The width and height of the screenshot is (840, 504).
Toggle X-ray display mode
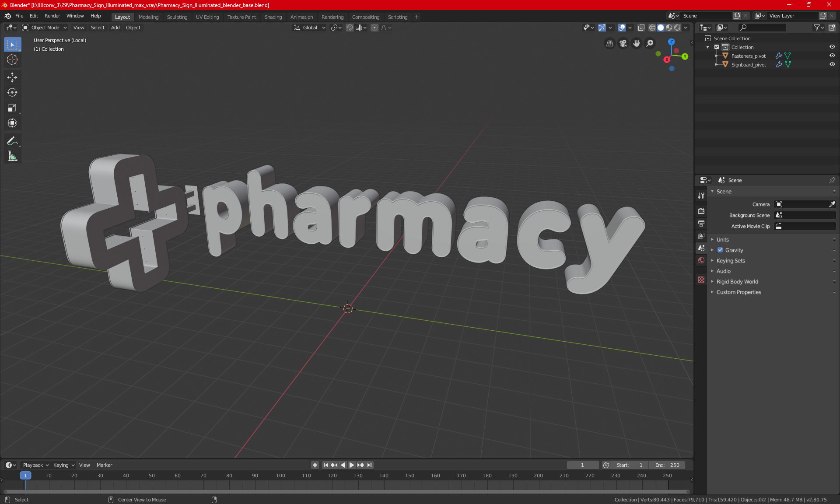(x=641, y=28)
